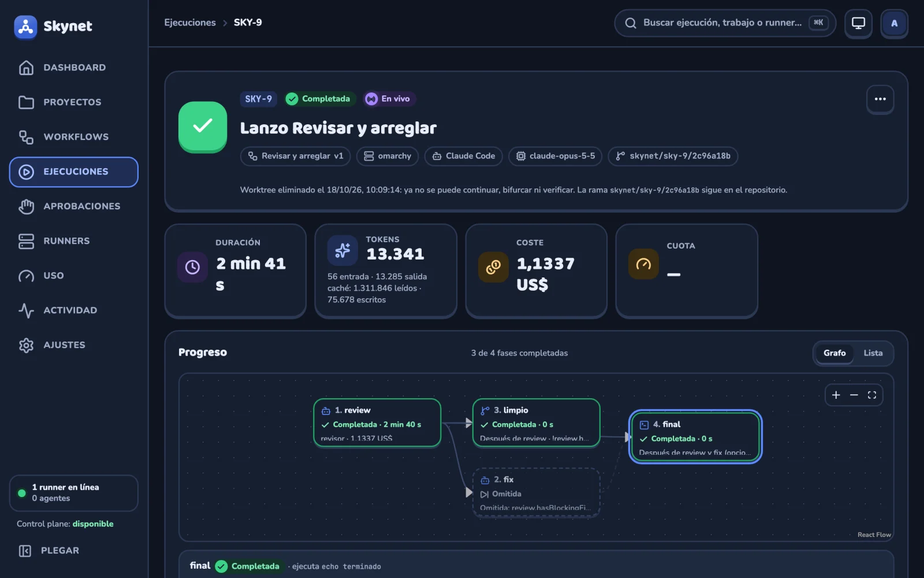
Task: Zoom out the graph with minus
Action: point(854,395)
